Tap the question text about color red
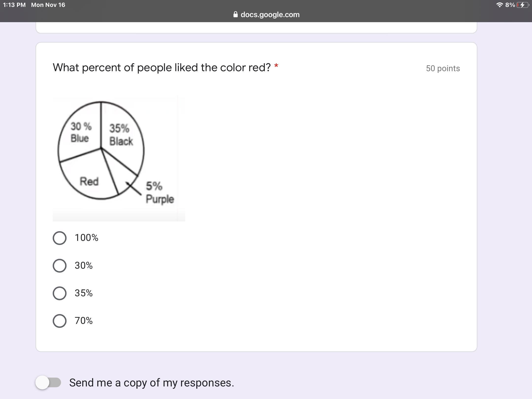The height and width of the screenshot is (399, 532). click(x=162, y=67)
